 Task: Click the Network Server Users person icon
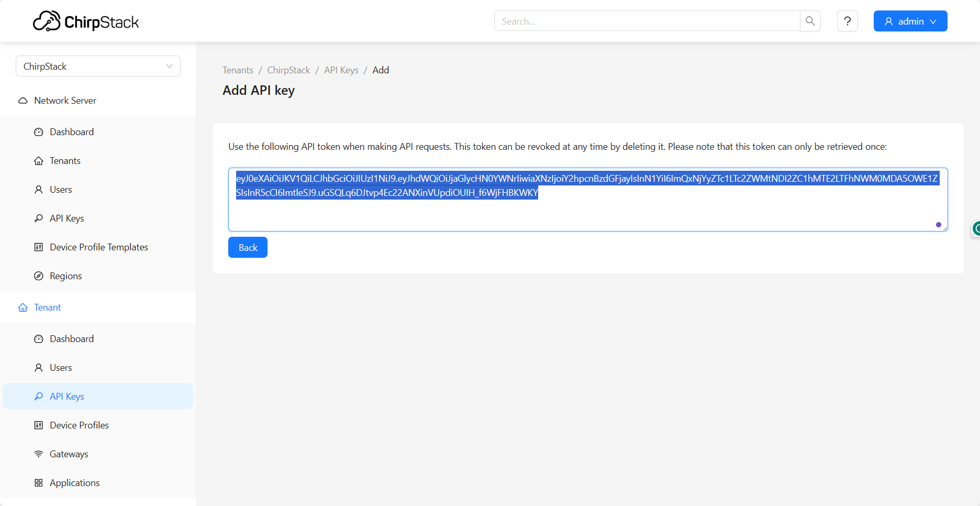pyautogui.click(x=39, y=190)
